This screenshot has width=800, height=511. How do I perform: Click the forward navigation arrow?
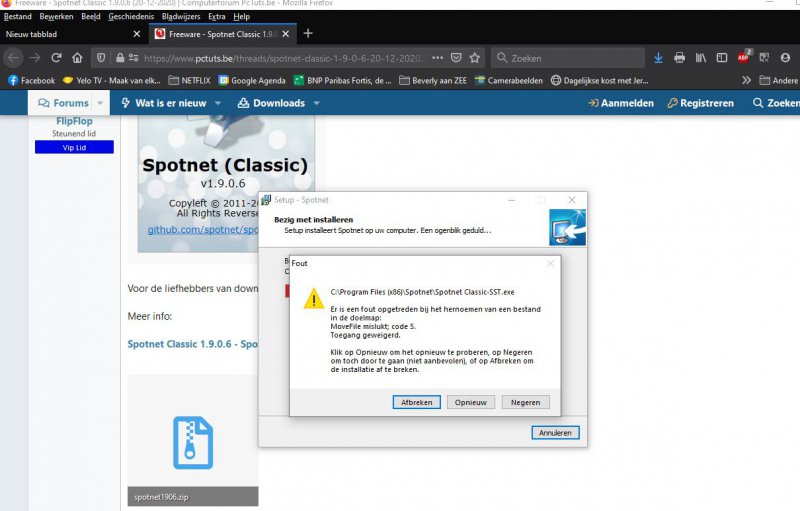pyautogui.click(x=35, y=58)
